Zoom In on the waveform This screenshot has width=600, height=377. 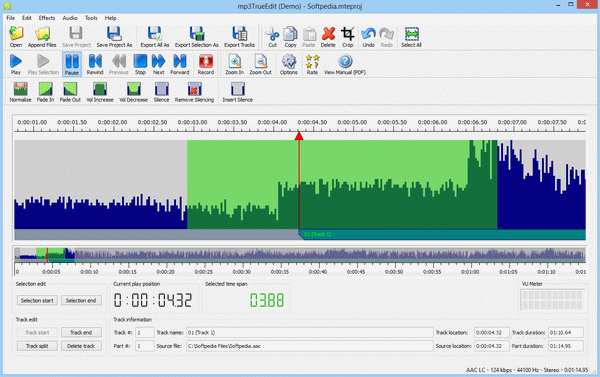(234, 64)
